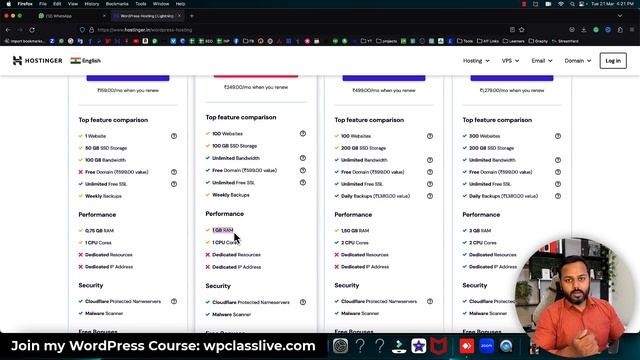This screenshot has height=360, width=640.
Task: Open the Streamyard bookmark
Action: click(565, 41)
